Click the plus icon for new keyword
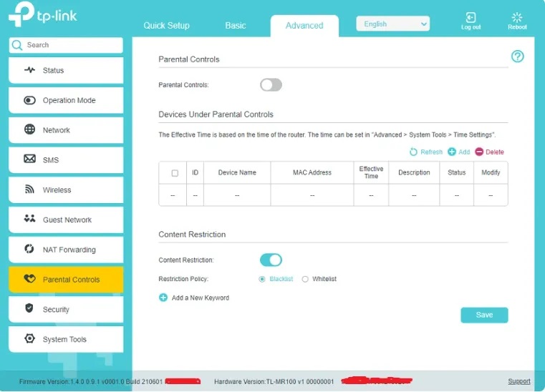Screen dimensions: 545x392 coord(163,298)
